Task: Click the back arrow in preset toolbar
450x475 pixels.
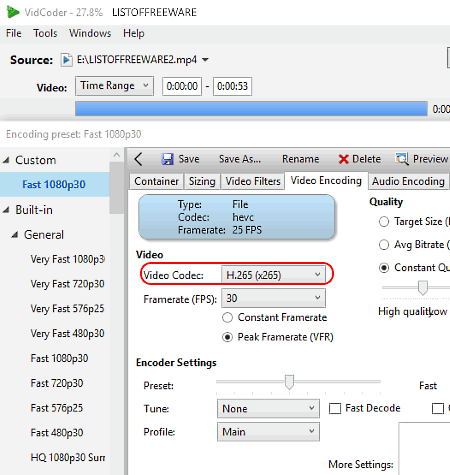Action: tap(139, 159)
